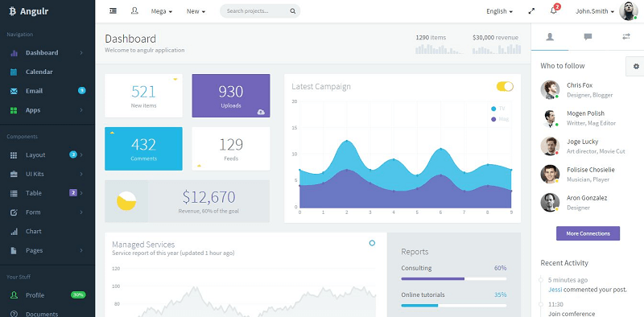This screenshot has height=317, width=644.
Task: Click the revenue sparkline bar chart
Action: point(497,49)
